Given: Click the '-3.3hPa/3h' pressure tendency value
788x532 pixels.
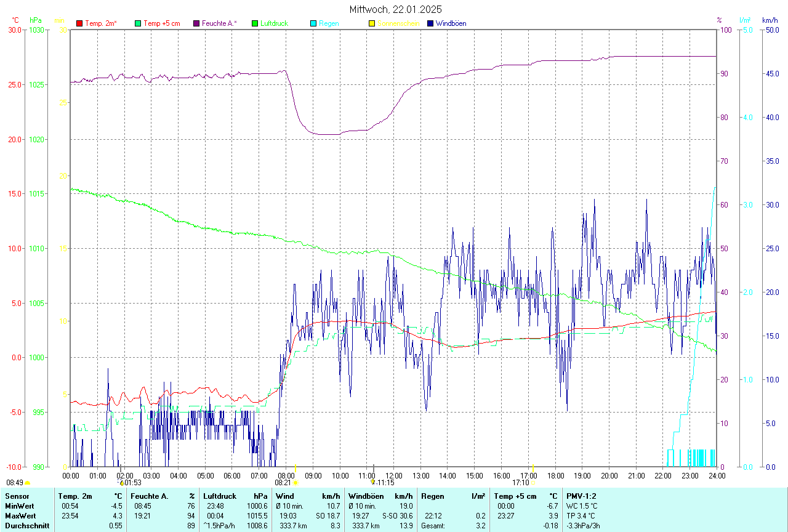Looking at the screenshot, I should pyautogui.click(x=584, y=526).
